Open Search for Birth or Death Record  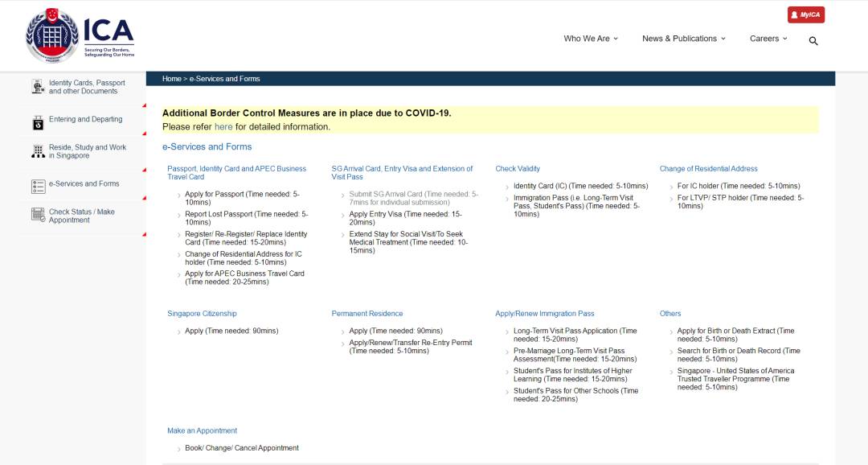[x=738, y=355]
